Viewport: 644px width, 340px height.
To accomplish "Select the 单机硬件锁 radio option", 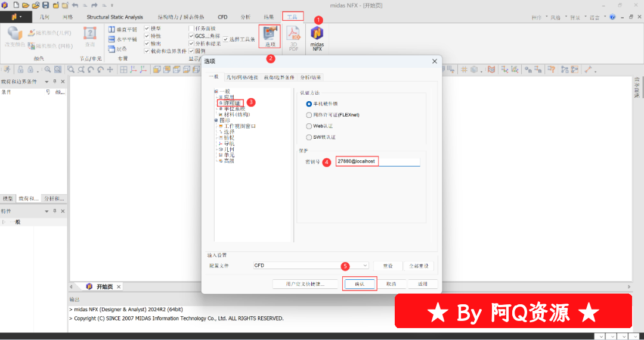I will point(309,104).
